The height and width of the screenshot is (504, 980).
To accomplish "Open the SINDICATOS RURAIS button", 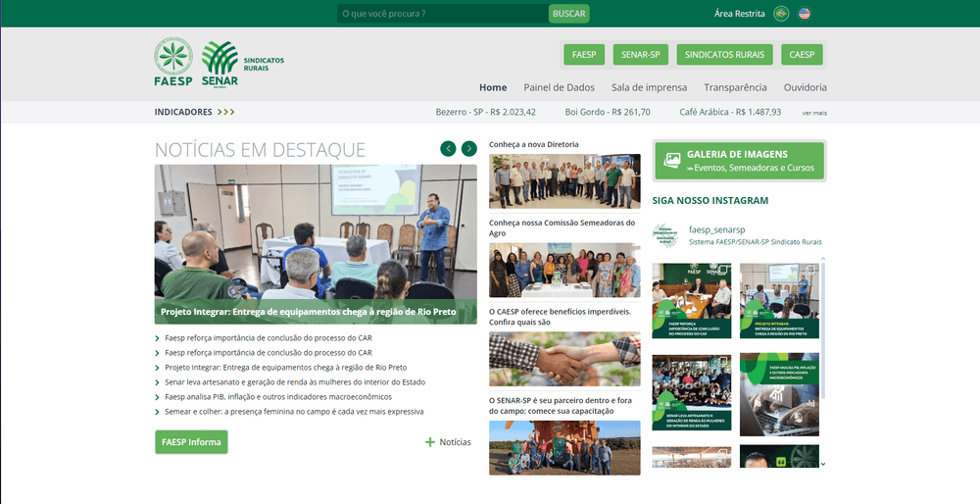I will pos(724,54).
